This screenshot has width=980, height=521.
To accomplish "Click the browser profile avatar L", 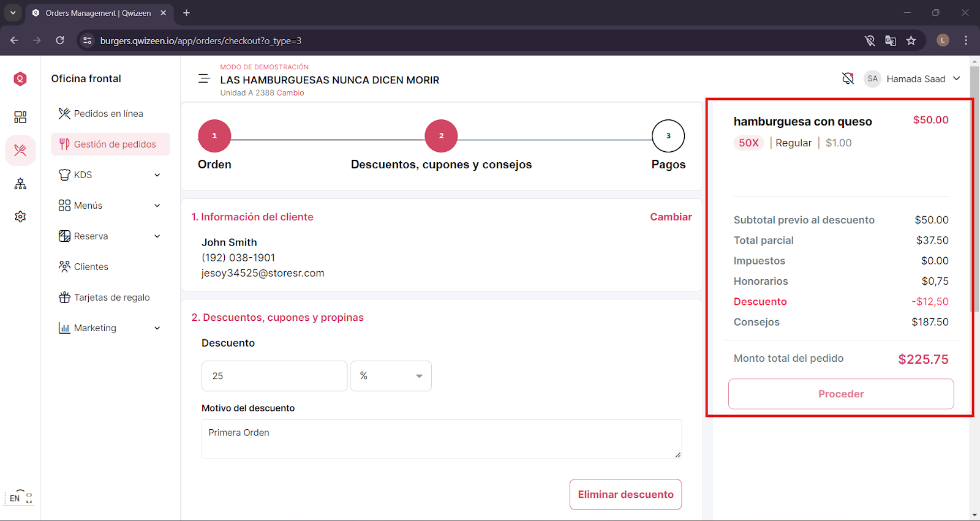I will pyautogui.click(x=943, y=40).
